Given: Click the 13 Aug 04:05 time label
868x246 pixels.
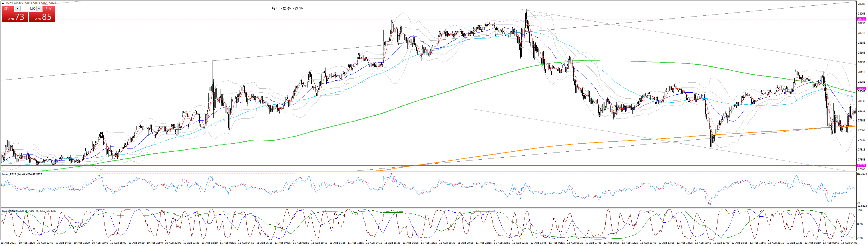Looking at the screenshot, I should 849,243.
